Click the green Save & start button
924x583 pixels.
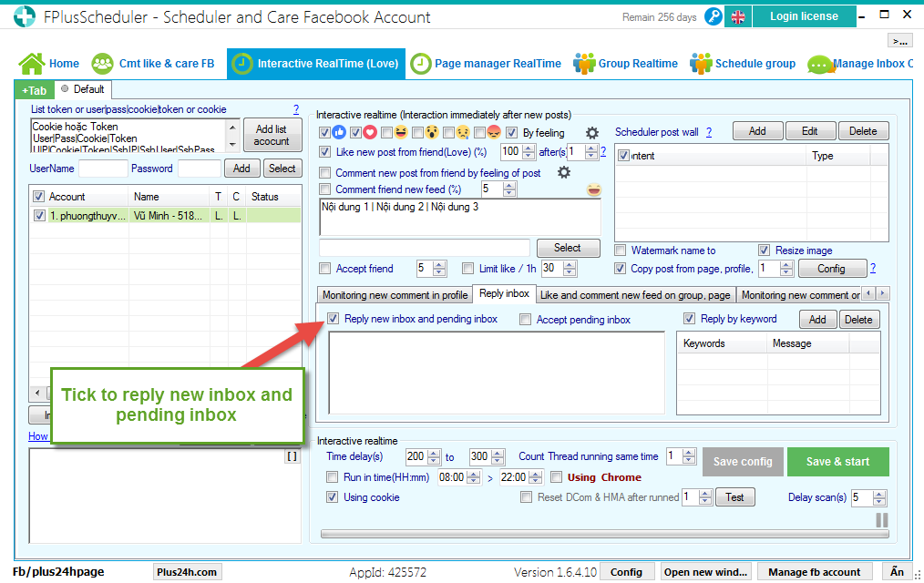click(x=838, y=462)
